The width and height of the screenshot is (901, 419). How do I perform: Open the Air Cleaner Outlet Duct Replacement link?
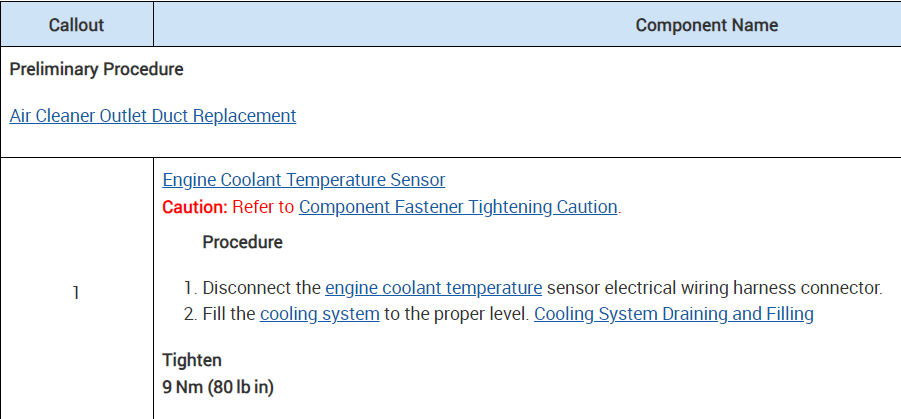coord(152,115)
